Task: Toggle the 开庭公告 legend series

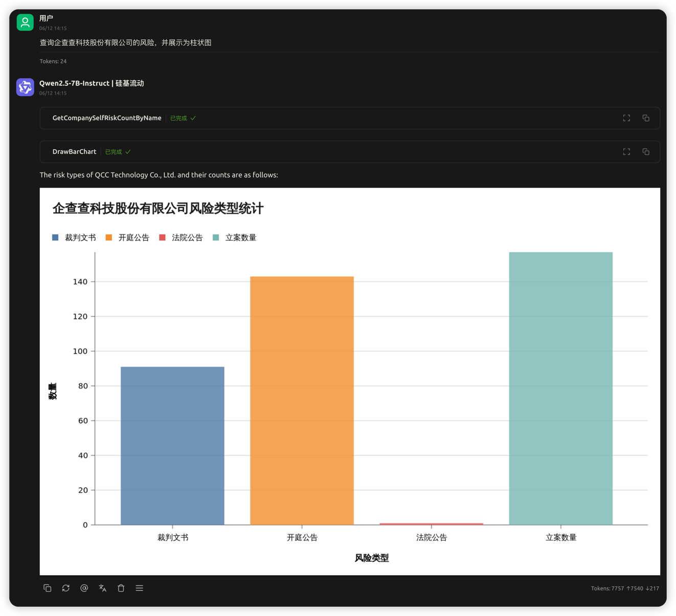Action: click(x=127, y=237)
